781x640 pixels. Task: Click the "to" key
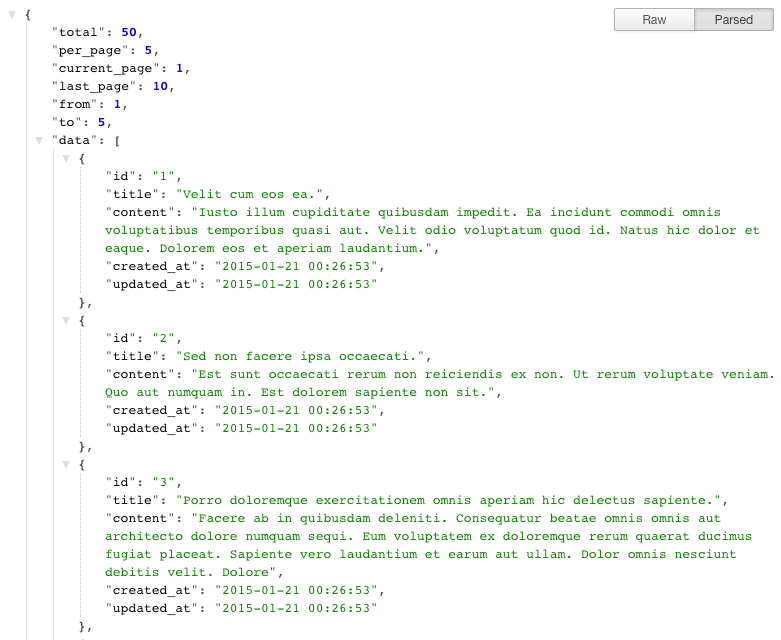[67, 123]
